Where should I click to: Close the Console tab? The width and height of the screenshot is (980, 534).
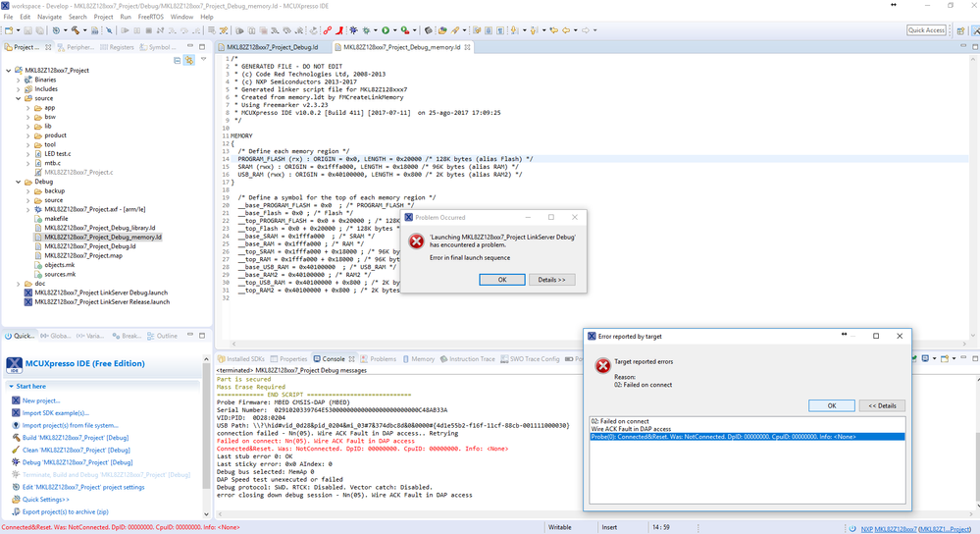[352, 359]
